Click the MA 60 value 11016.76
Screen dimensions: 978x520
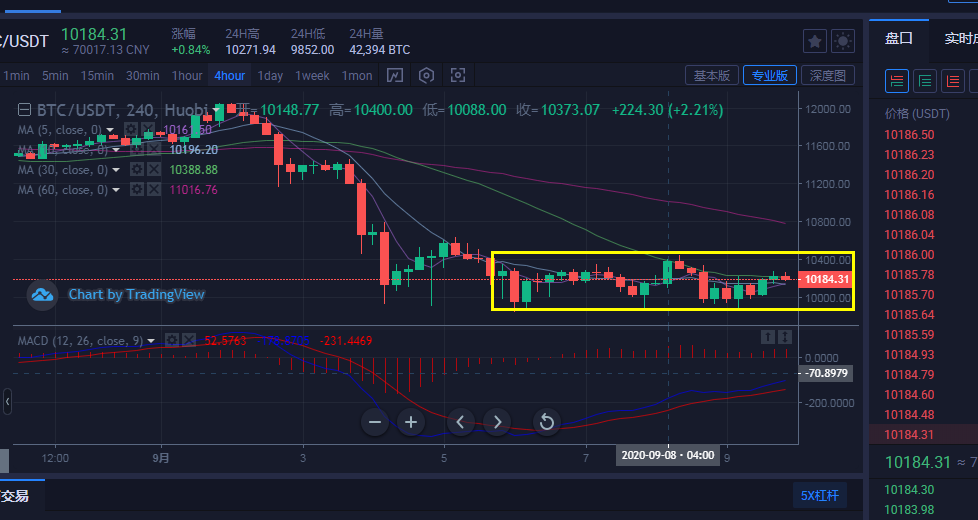coord(193,190)
